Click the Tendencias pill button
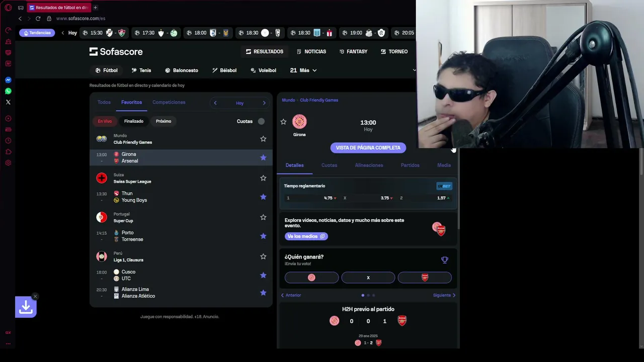This screenshot has width=644, height=362. pyautogui.click(x=37, y=33)
